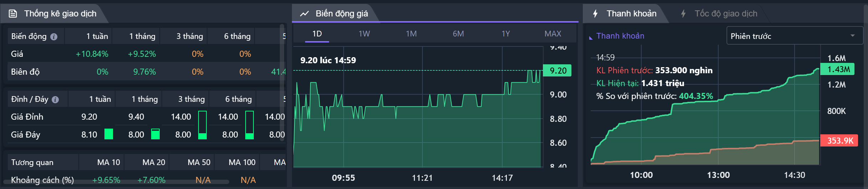Click the Khoảng cách (%) row label
The height and width of the screenshot is (189, 868).
pos(42,180)
